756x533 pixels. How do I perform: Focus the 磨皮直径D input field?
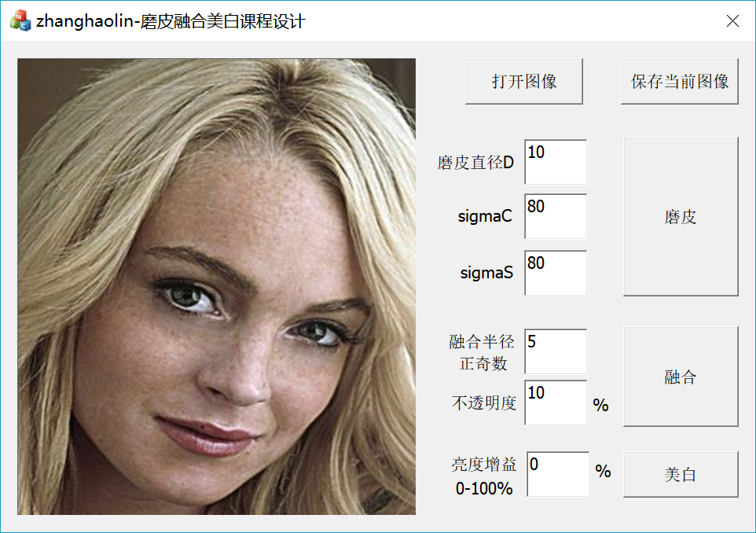coord(556,162)
